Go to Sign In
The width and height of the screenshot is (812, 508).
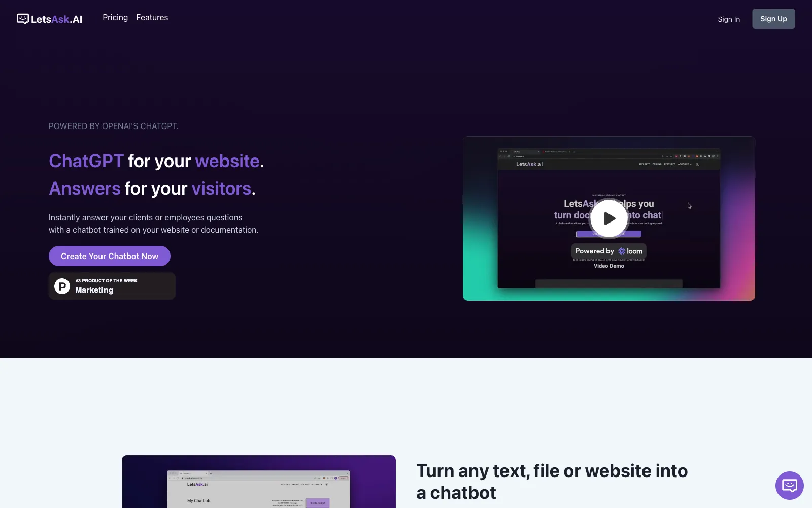729,19
